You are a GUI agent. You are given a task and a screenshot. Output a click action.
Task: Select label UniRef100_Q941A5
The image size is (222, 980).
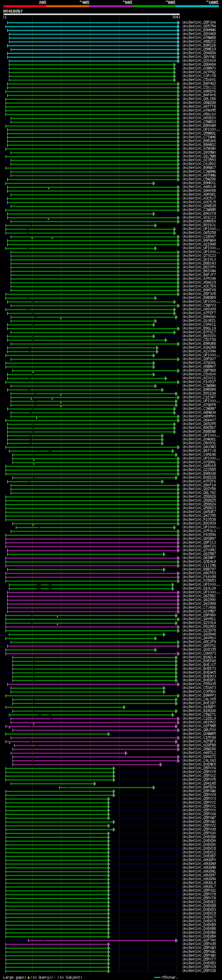coord(199,783)
